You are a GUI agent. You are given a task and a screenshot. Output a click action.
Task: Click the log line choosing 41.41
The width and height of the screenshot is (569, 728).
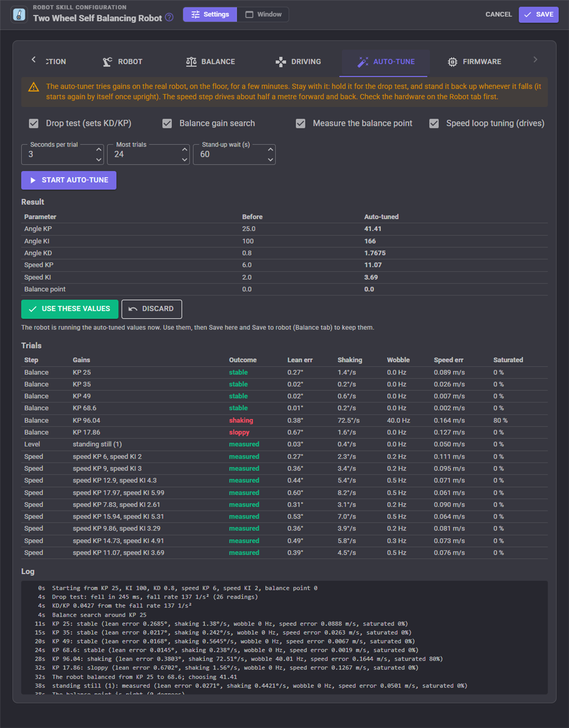pyautogui.click(x=144, y=677)
